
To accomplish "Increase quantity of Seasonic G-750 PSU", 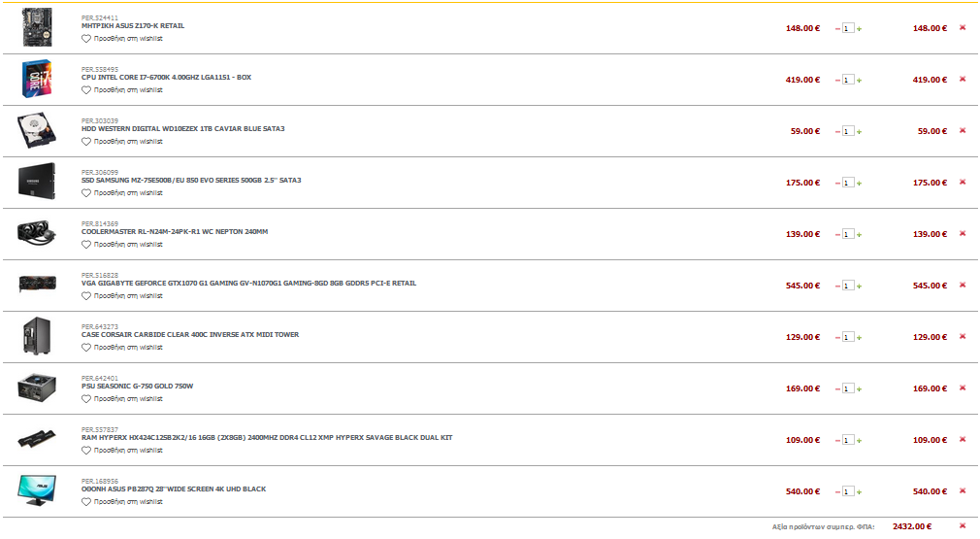I will click(859, 388).
